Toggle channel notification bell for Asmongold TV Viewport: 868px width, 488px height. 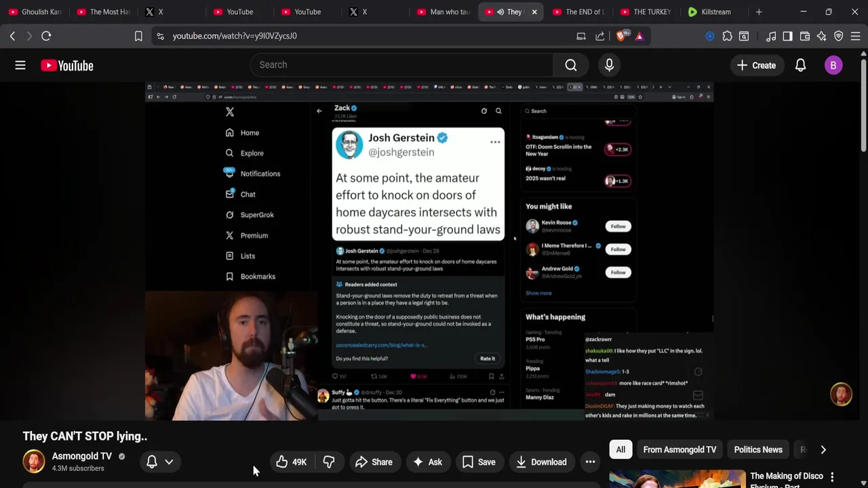(x=152, y=462)
